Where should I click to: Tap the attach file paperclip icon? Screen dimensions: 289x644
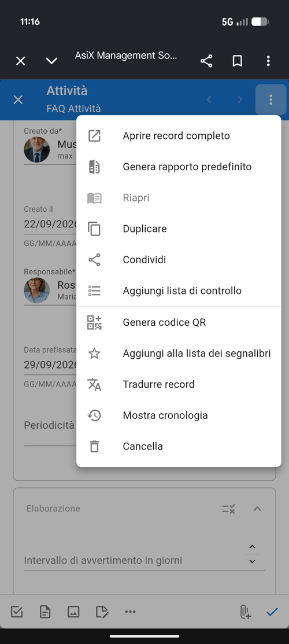[x=244, y=612]
